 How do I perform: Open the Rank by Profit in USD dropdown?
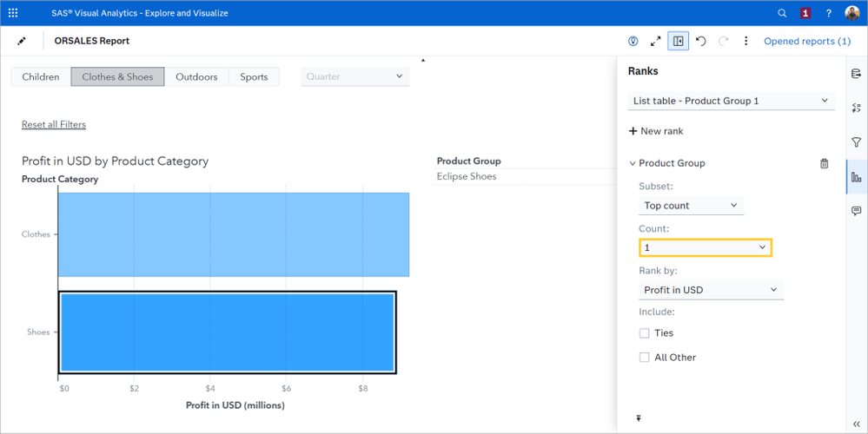[711, 290]
